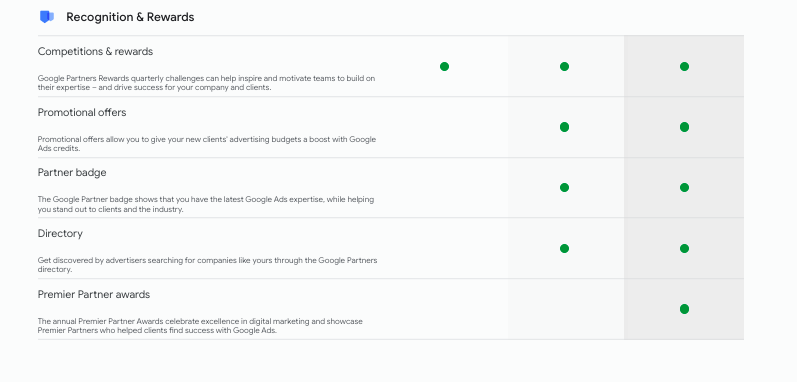Click the Promotional offers row title
The image size is (797, 382).
82,112
